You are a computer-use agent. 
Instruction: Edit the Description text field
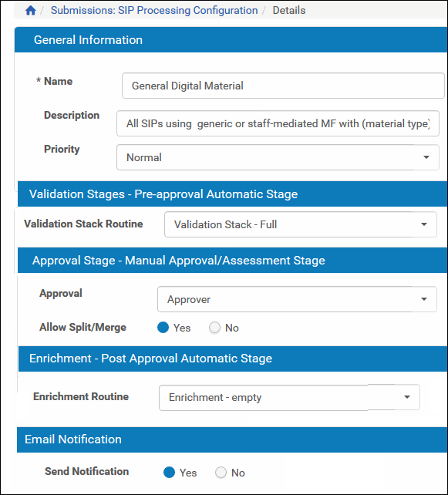pyautogui.click(x=278, y=123)
